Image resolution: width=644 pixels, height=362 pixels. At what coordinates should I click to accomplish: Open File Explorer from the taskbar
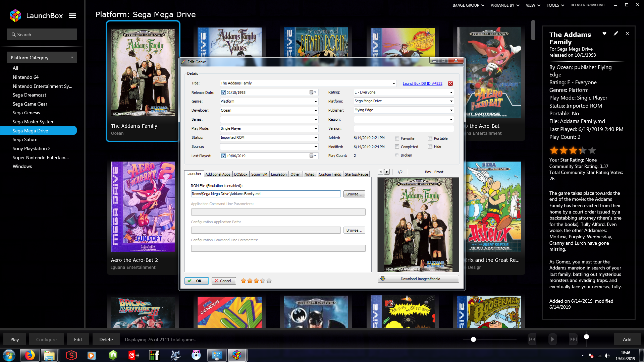49,355
